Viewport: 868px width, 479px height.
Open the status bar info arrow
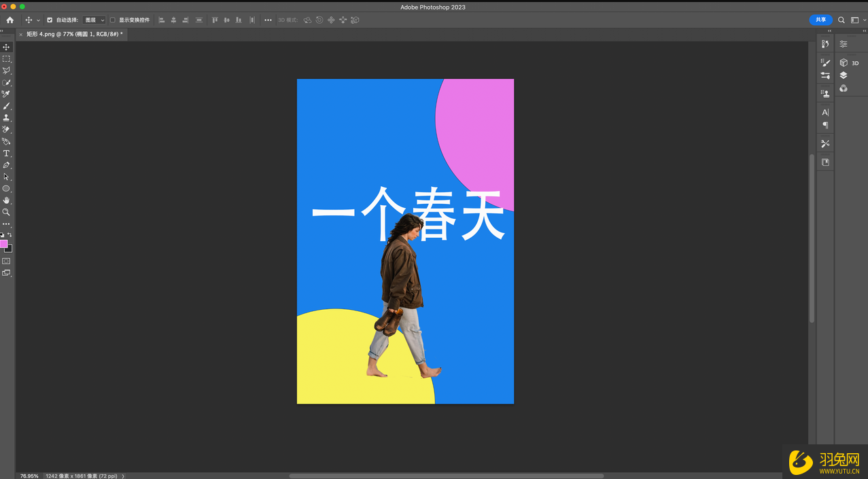[x=123, y=476]
